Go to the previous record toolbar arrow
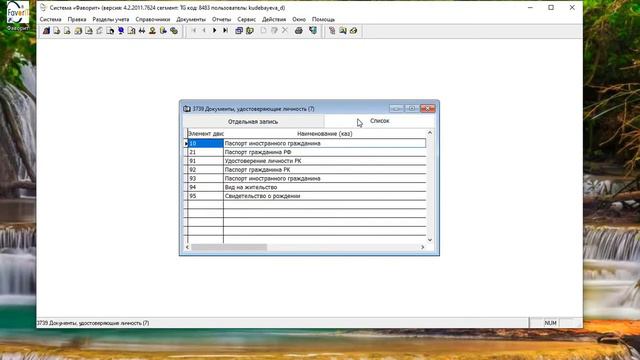Screen dimensions: 640x360 tap(204, 31)
